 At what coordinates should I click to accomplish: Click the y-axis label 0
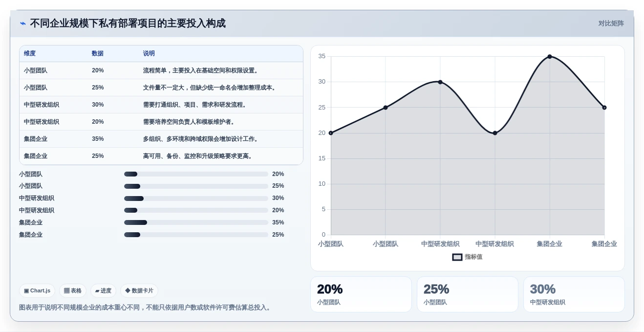323,235
